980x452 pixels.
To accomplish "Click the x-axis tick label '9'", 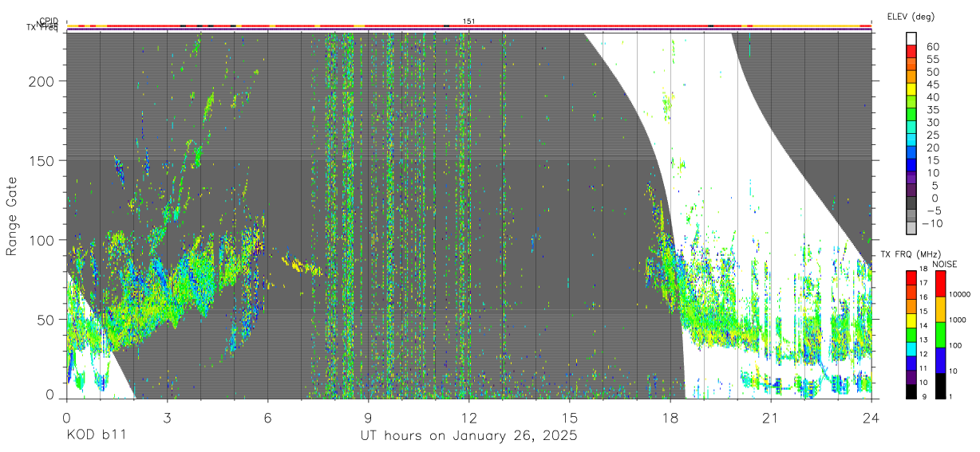I will pos(368,418).
